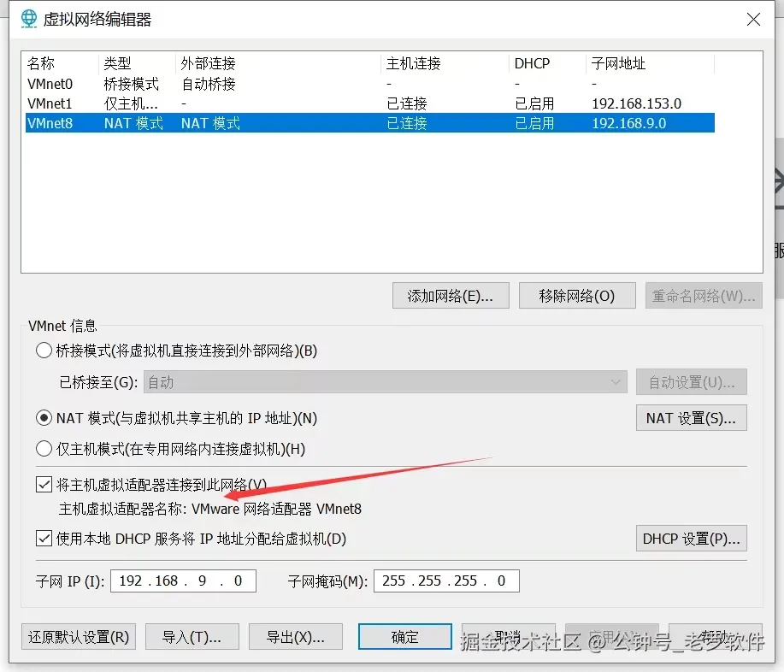Viewport: 784px width, 672px height.
Task: Click 还原默认设置(R) button
Action: coord(79,636)
